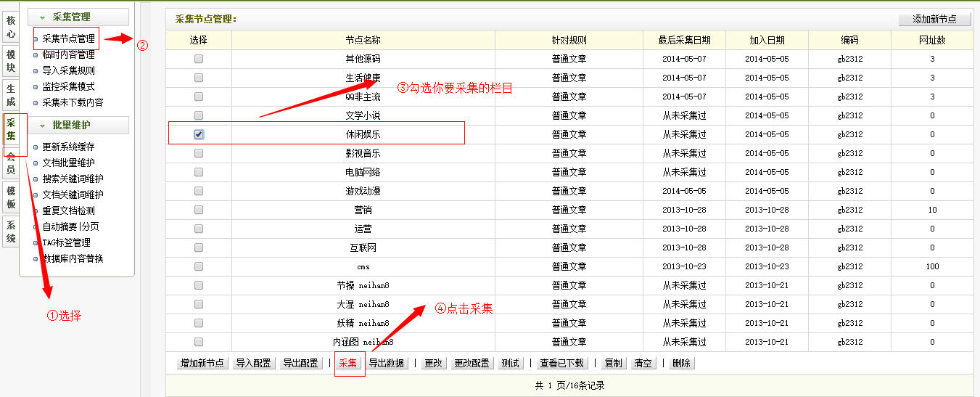
Task: Tick the 影视音乐 row checkbox
Action: click(199, 153)
